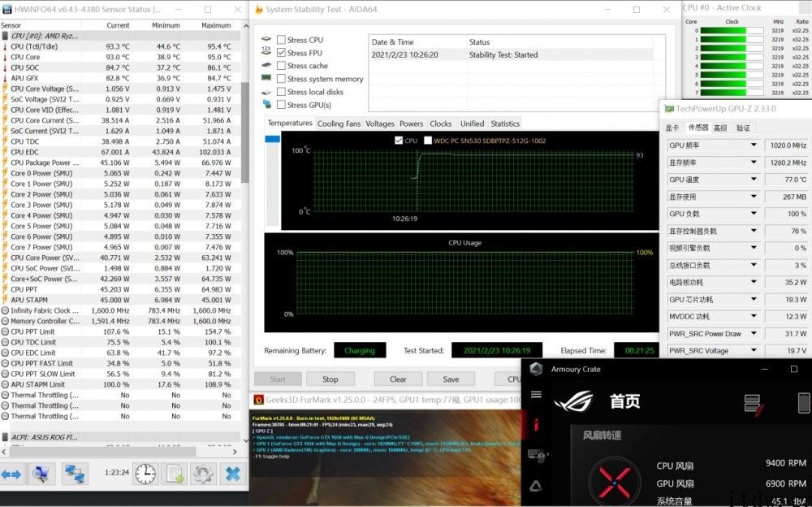The image size is (812, 507).
Task: Click Armoury Crate phone link icon
Action: click(x=804, y=403)
